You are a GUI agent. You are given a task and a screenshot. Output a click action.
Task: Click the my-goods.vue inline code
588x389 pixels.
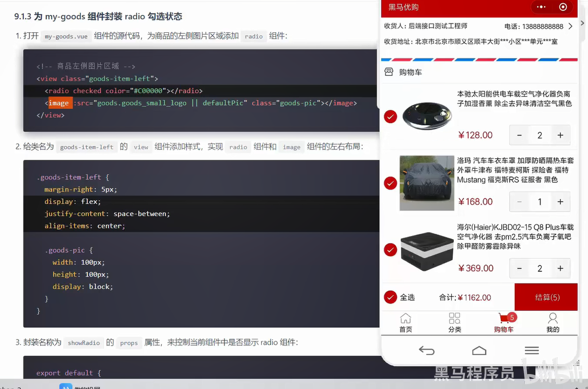click(66, 37)
